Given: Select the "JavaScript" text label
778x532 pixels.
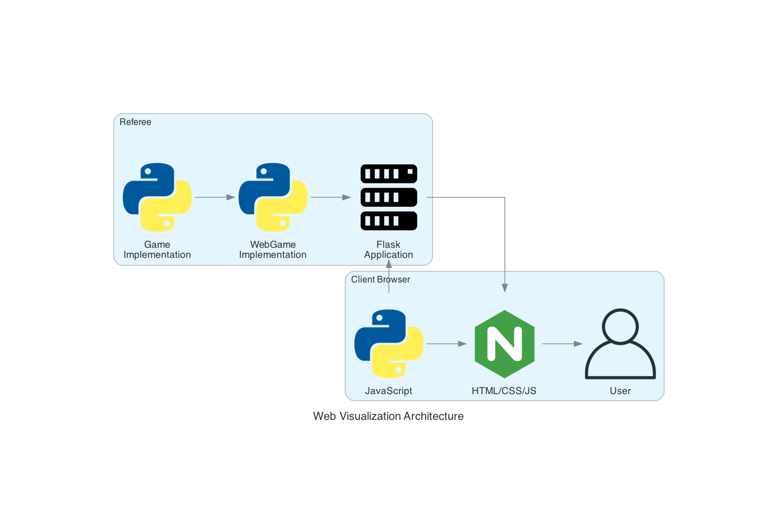Looking at the screenshot, I should tap(389, 391).
